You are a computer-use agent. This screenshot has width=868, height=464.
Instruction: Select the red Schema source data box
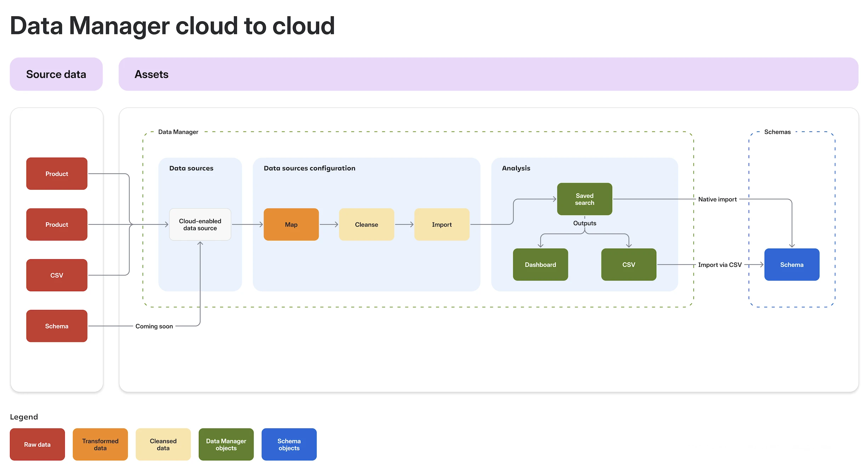pyautogui.click(x=57, y=326)
